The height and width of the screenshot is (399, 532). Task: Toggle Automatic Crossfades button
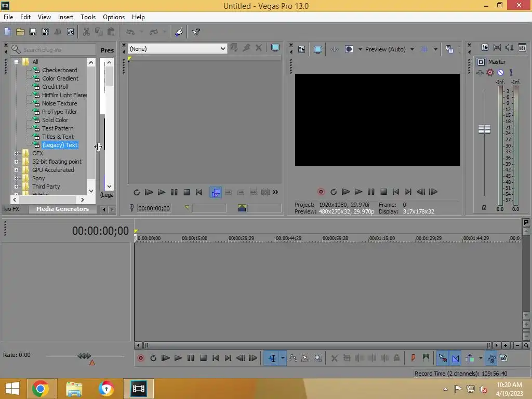[x=456, y=358]
